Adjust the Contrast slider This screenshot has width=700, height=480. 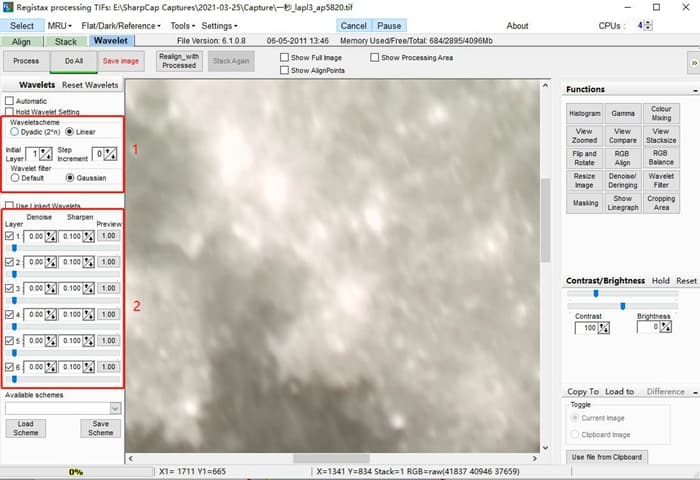coord(596,294)
